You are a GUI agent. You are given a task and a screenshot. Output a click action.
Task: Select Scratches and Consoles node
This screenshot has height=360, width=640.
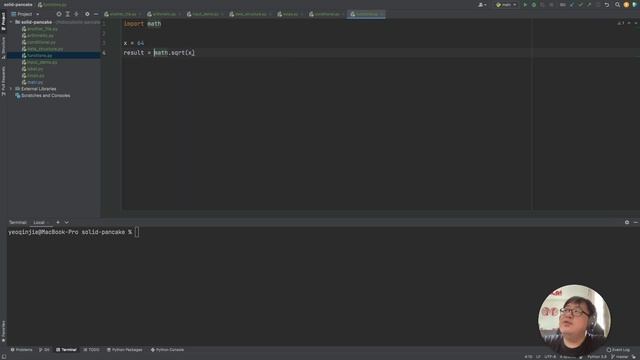[x=45, y=96]
